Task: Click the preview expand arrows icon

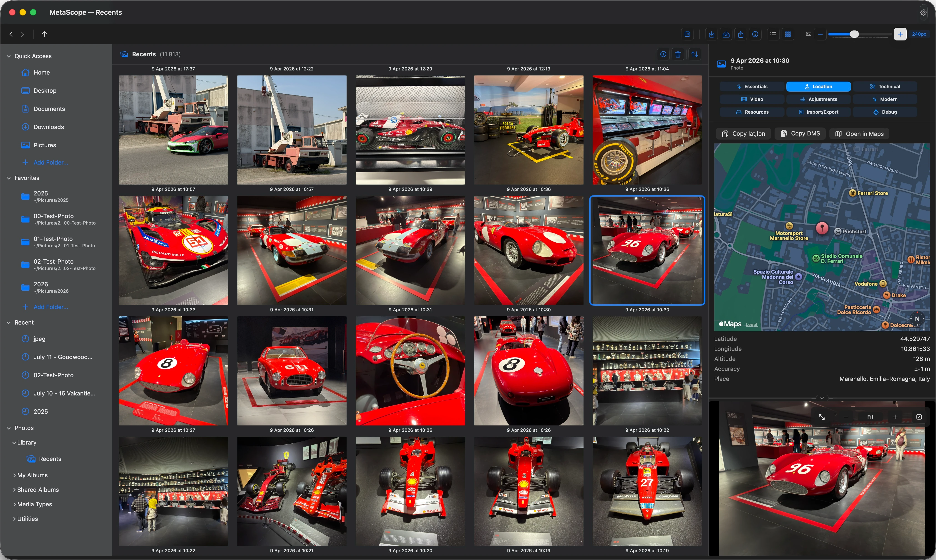Action: pyautogui.click(x=822, y=417)
